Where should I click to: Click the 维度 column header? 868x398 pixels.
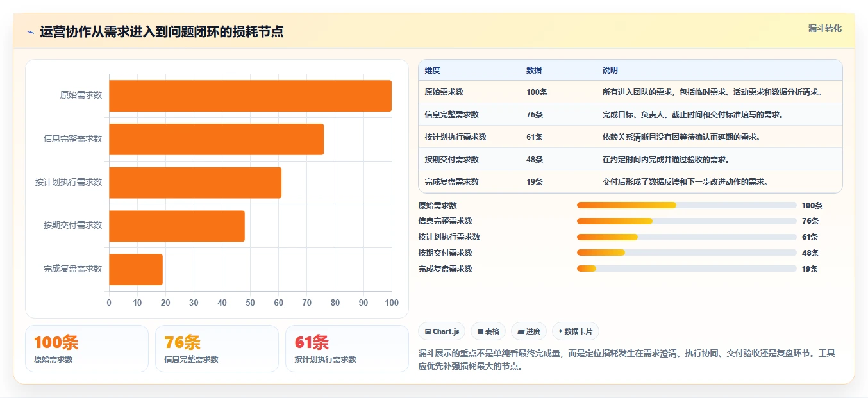coord(433,70)
